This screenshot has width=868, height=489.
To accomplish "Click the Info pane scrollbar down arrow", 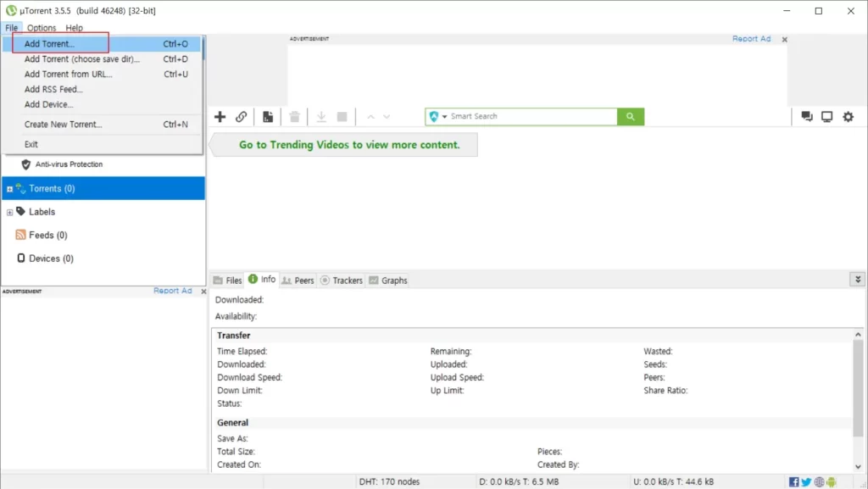I will (858, 466).
